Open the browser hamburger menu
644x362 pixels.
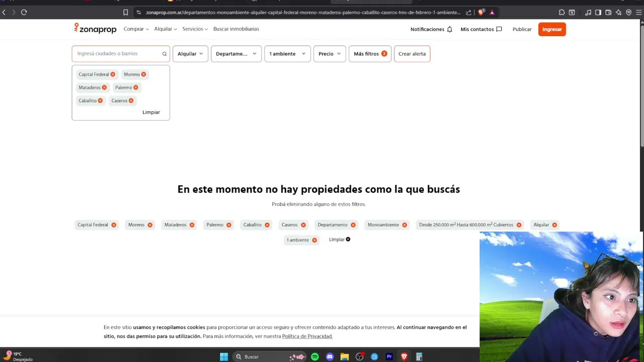[638, 12]
